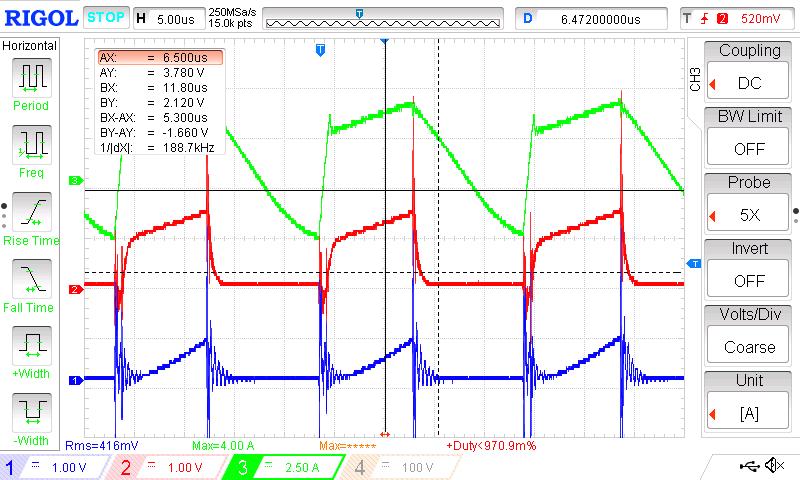Open the Probe 5X ratio setting

[747, 214]
